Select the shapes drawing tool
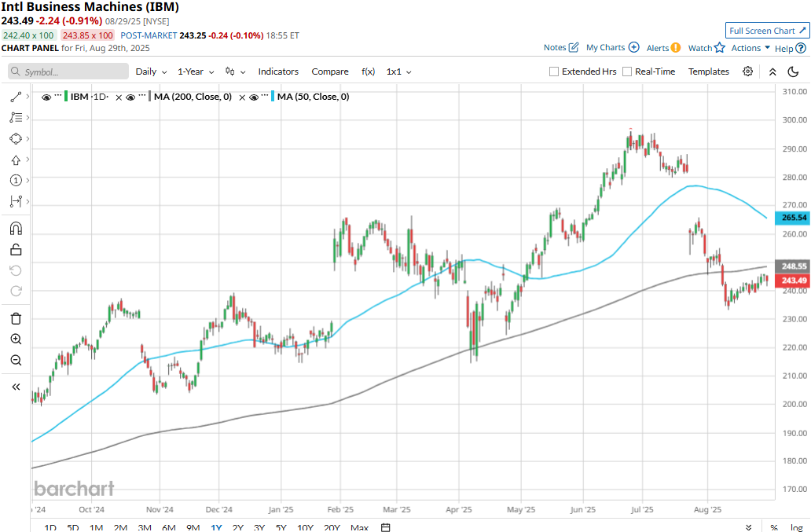This screenshot has width=811, height=532. 16,138
